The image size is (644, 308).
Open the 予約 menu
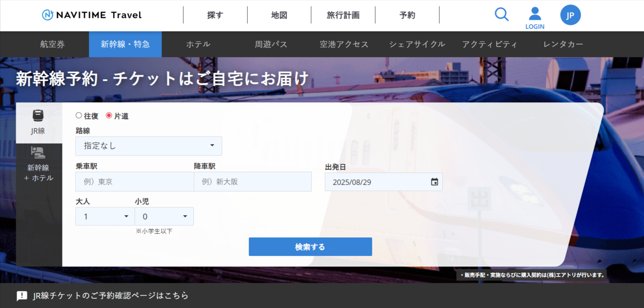(x=407, y=15)
